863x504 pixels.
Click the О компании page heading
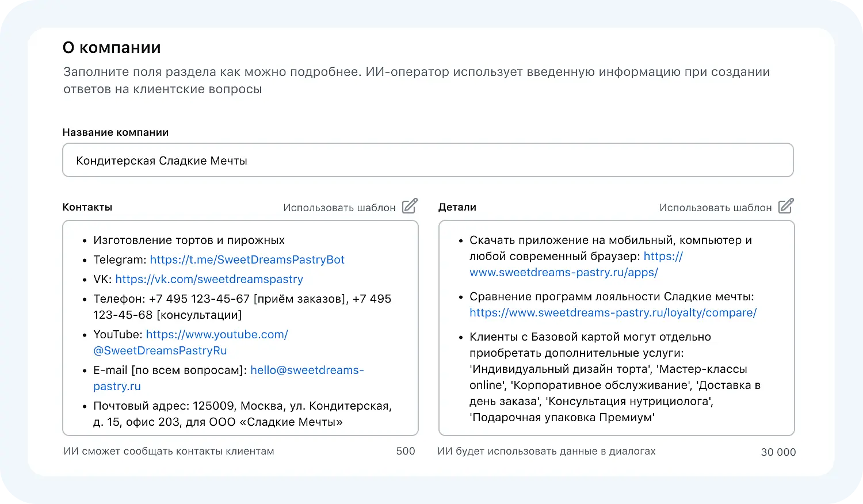[x=112, y=47]
